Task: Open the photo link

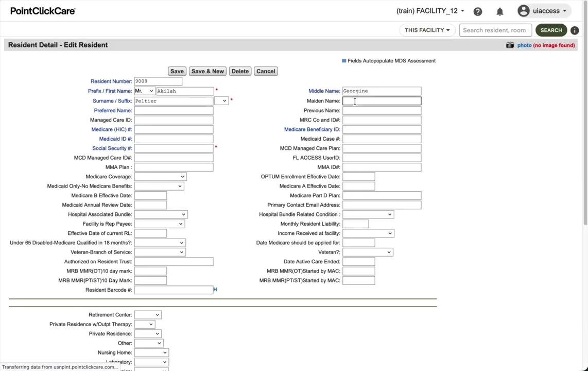Action: (524, 45)
